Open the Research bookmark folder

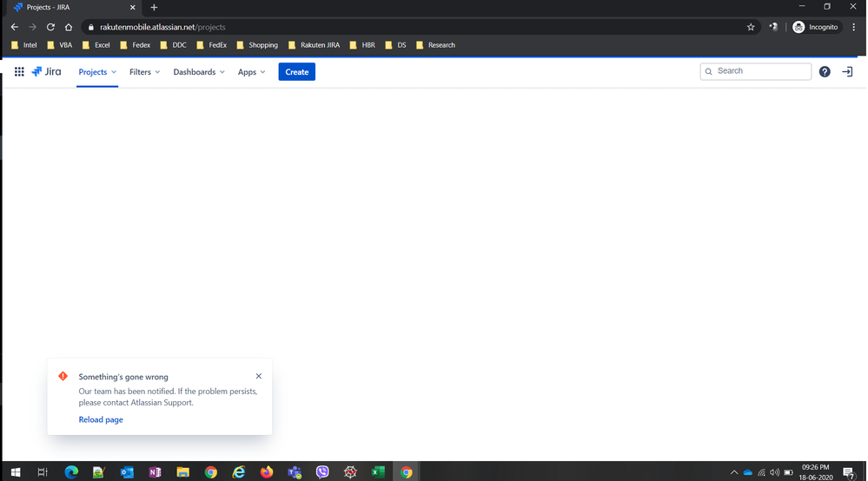(435, 45)
